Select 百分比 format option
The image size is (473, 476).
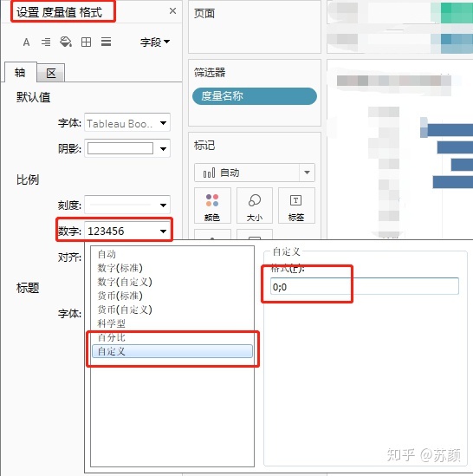[x=172, y=337]
